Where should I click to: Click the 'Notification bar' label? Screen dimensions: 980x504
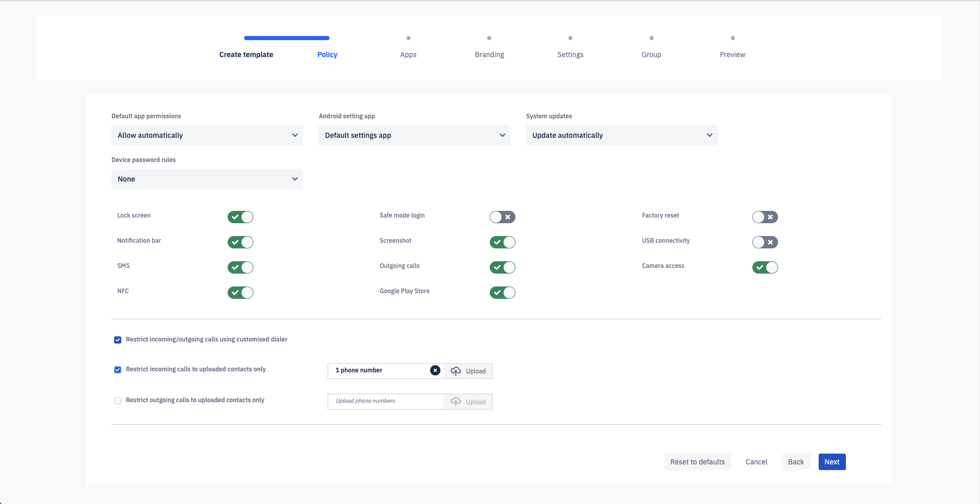139,241
